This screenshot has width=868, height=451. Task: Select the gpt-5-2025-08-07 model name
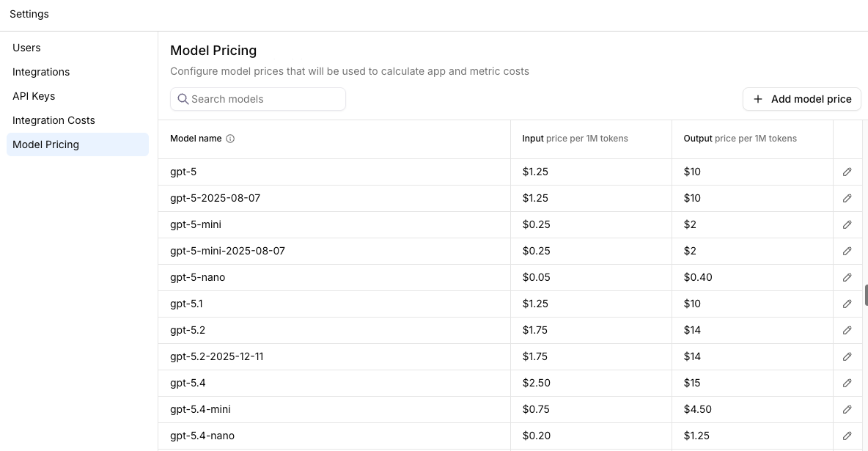[215, 198]
